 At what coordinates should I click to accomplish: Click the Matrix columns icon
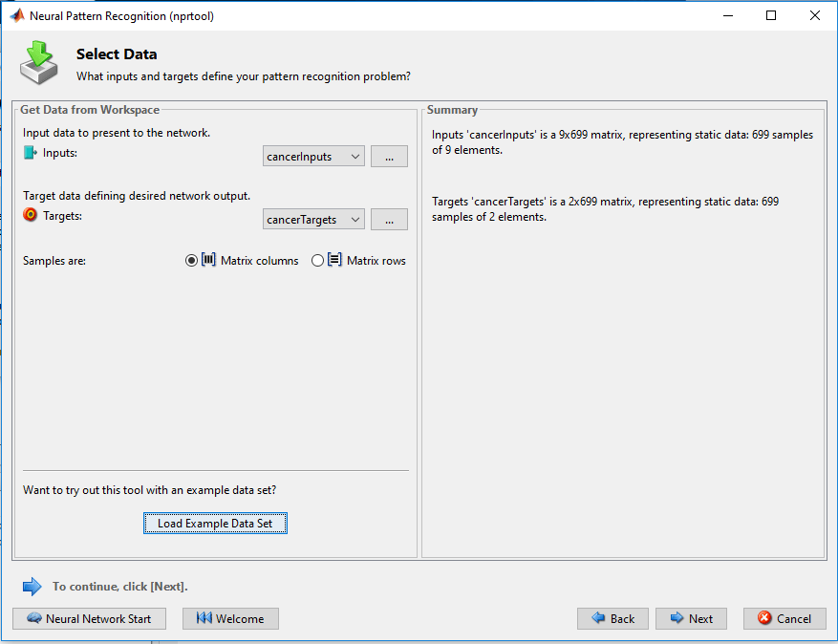208,260
